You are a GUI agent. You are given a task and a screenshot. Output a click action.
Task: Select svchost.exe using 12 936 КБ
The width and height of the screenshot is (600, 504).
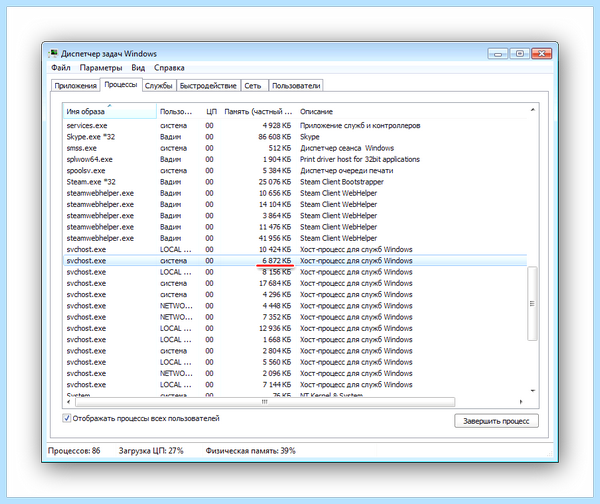click(295, 328)
